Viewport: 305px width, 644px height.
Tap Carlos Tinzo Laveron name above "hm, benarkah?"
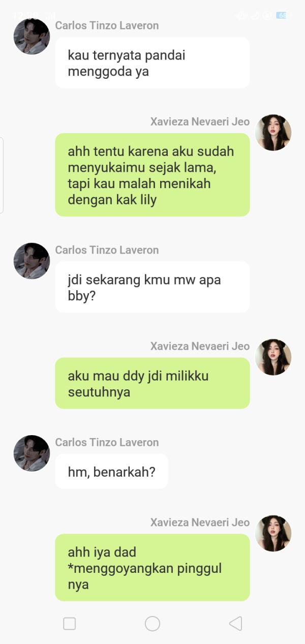pyautogui.click(x=107, y=442)
